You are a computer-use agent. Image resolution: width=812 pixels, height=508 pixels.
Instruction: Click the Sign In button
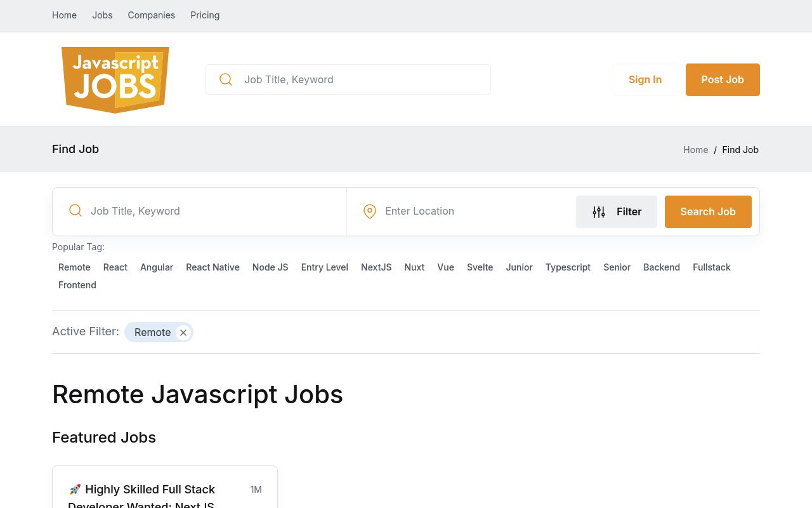click(x=645, y=79)
